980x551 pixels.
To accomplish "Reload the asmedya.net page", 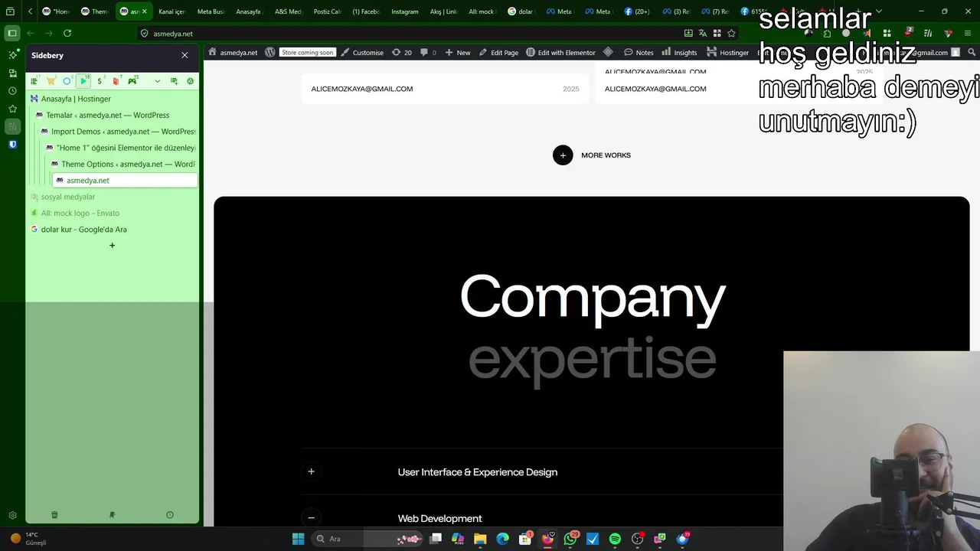I will point(67,33).
